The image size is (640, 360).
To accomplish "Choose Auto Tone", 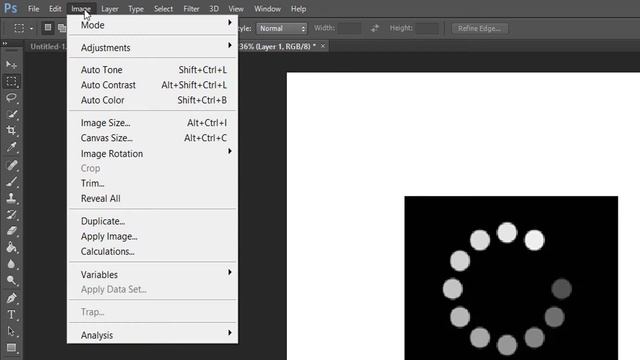I will (x=153, y=70).
